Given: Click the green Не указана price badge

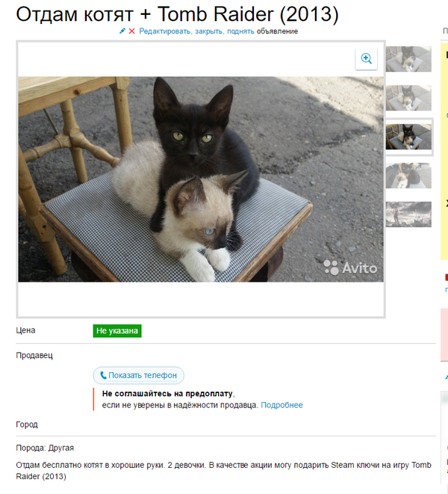Looking at the screenshot, I should [117, 331].
